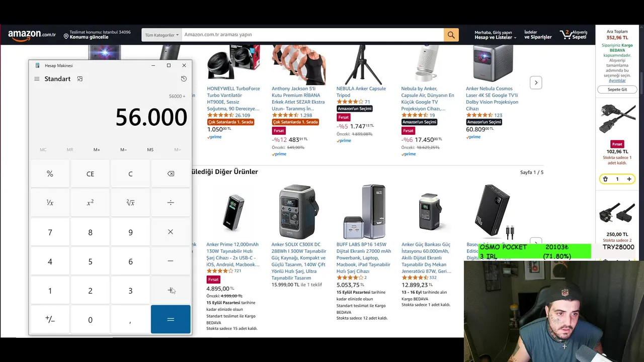Click the Amazon search magnifier button
This screenshot has width=644, height=362.
click(451, 35)
